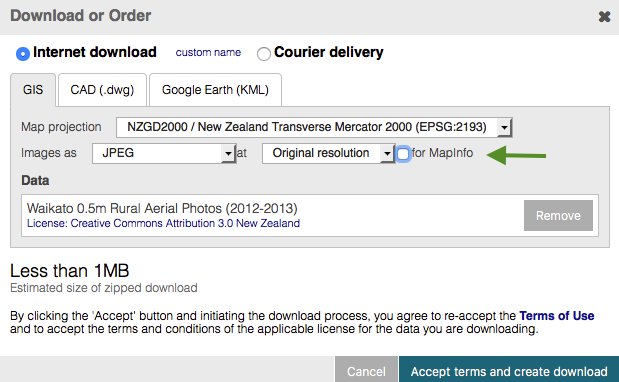The width and height of the screenshot is (619, 382).
Task: Click the Less than 1MB size estimate
Action: (69, 271)
